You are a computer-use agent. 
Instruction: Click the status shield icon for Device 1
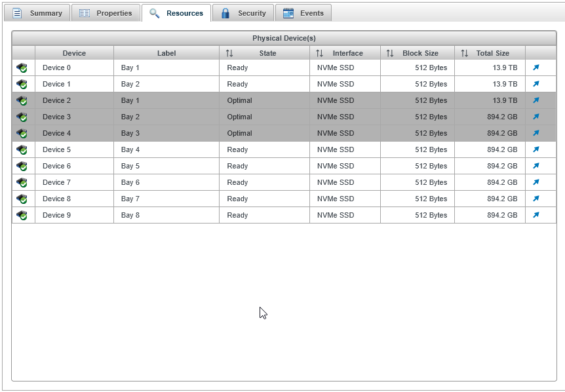22,84
